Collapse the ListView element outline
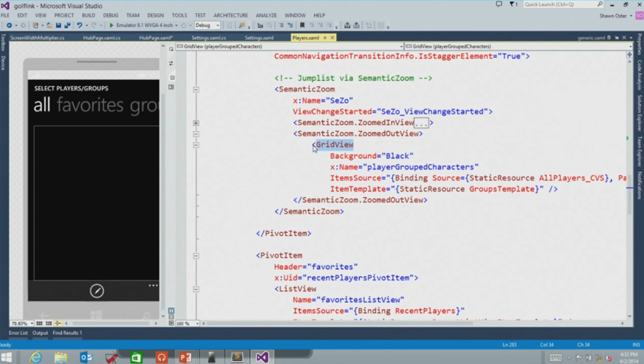644x364 pixels. (196, 289)
